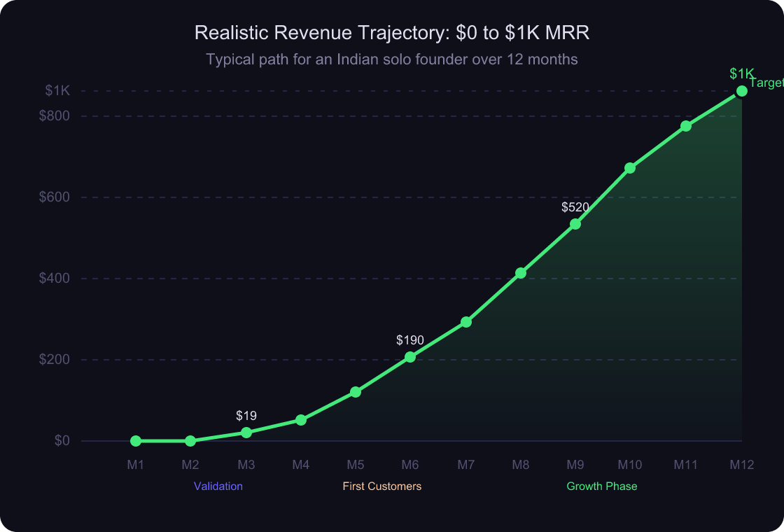Select the M10 axis label
784x532 pixels.
pyautogui.click(x=630, y=464)
